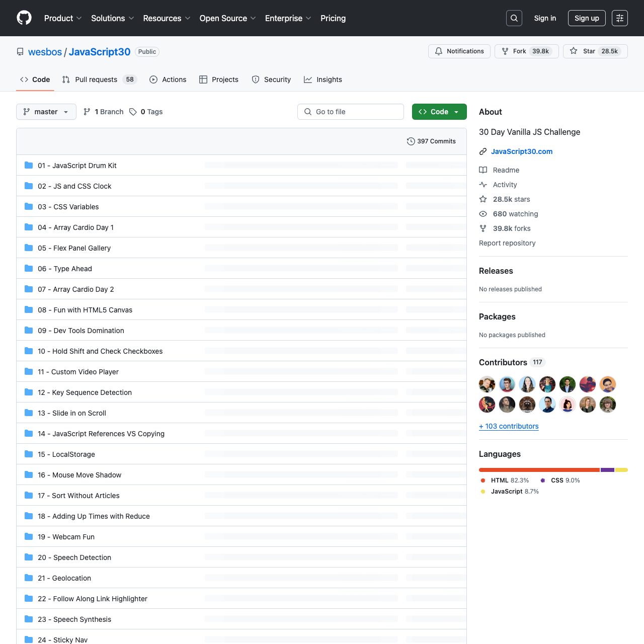The width and height of the screenshot is (644, 644).
Task: Expand the Enterprise menu
Action: pyautogui.click(x=288, y=18)
